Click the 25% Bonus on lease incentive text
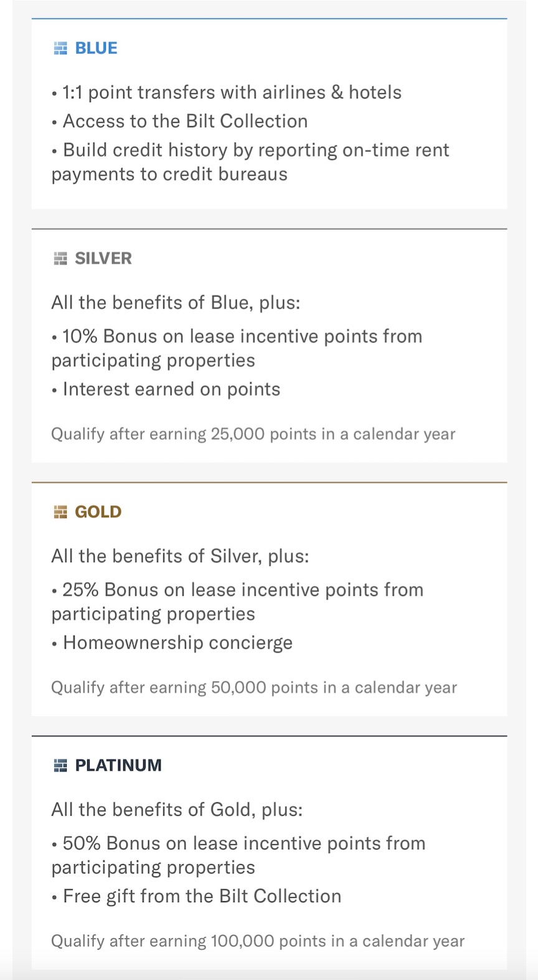The image size is (538, 980). (237, 602)
